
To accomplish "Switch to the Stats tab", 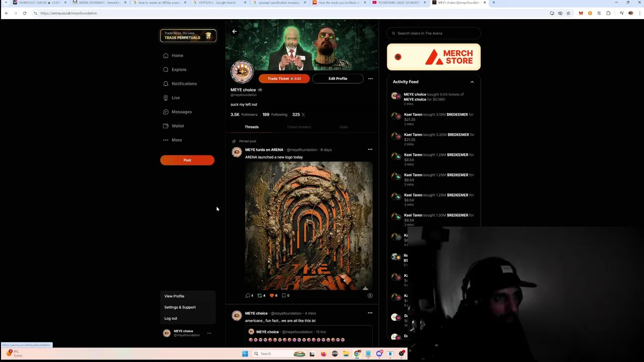I will pyautogui.click(x=344, y=127).
